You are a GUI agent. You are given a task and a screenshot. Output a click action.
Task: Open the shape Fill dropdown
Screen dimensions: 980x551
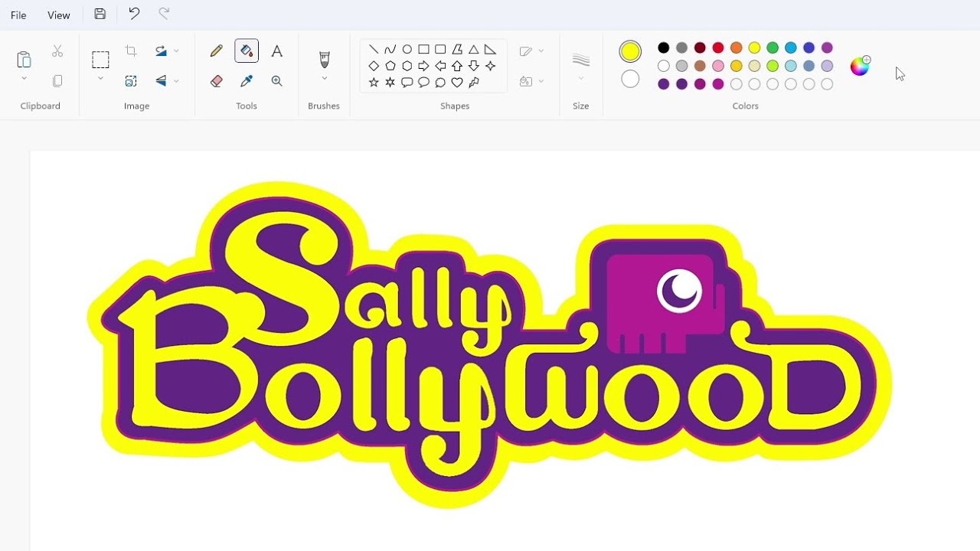(531, 81)
